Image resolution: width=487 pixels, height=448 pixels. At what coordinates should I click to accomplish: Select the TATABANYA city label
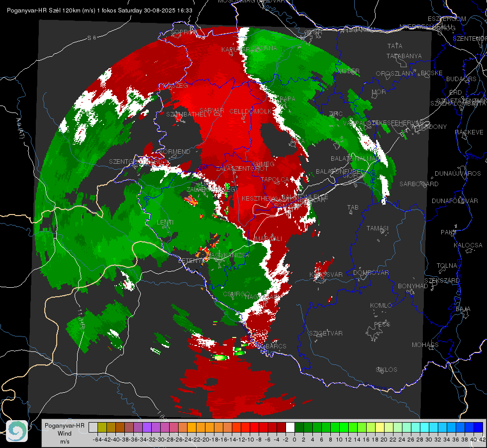[404, 56]
